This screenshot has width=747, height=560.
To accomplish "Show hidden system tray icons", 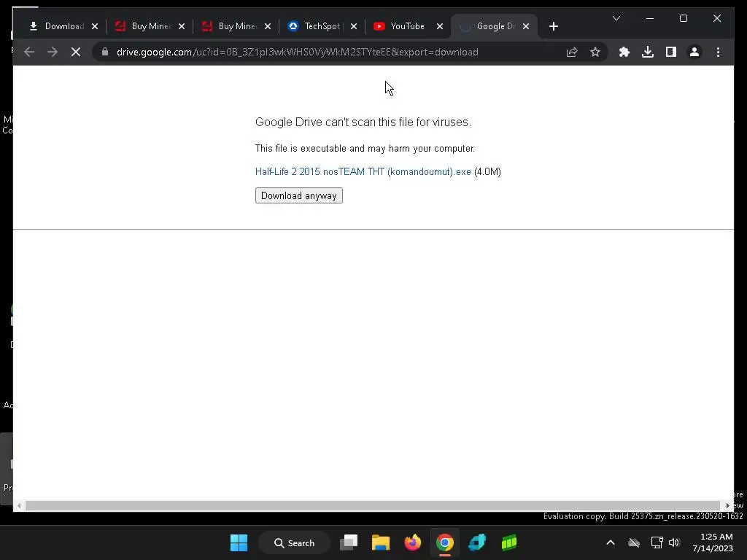I will pyautogui.click(x=611, y=542).
